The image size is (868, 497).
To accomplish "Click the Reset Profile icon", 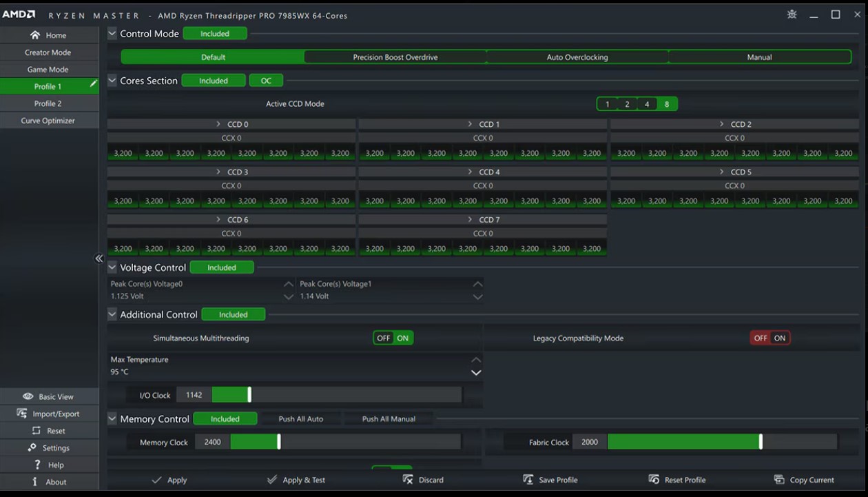I will coord(654,480).
